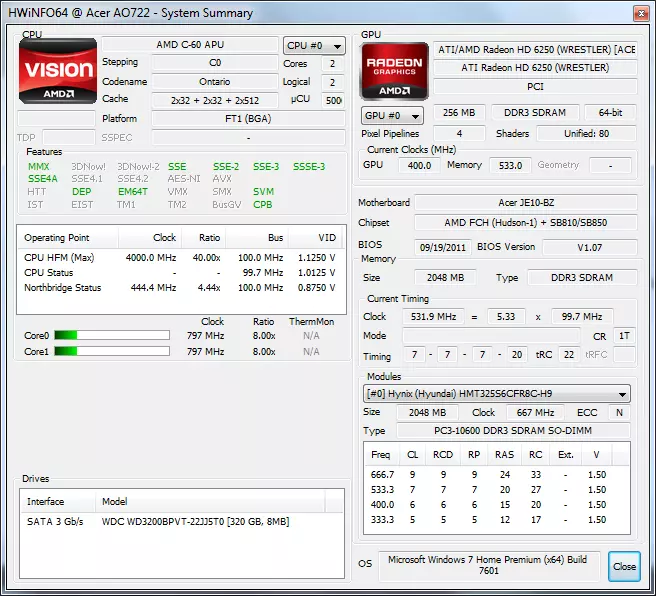Click the memory size 2048 MB field

(445, 277)
